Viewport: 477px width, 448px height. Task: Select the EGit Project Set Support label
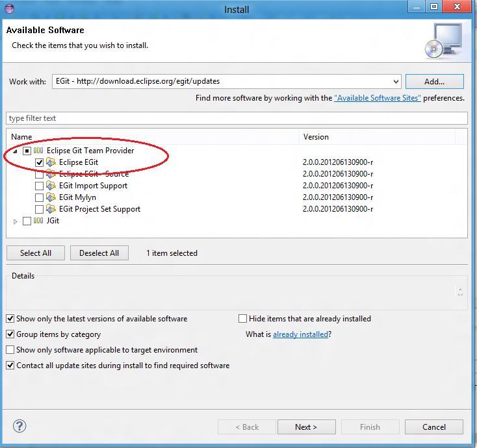click(x=100, y=209)
